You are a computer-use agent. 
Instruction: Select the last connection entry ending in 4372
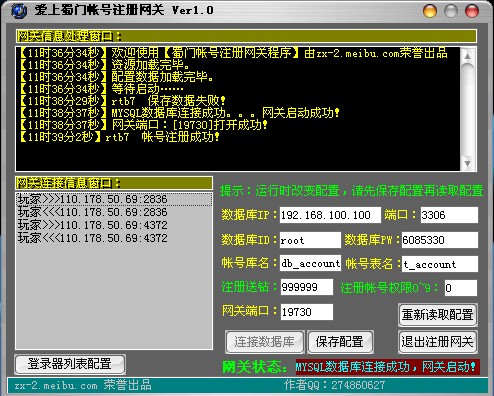pos(114,238)
